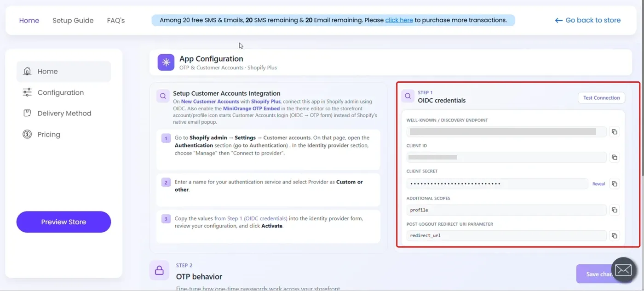Click 'Setup Customer Accounts Integration' heading
644x291 pixels.
coord(227,93)
